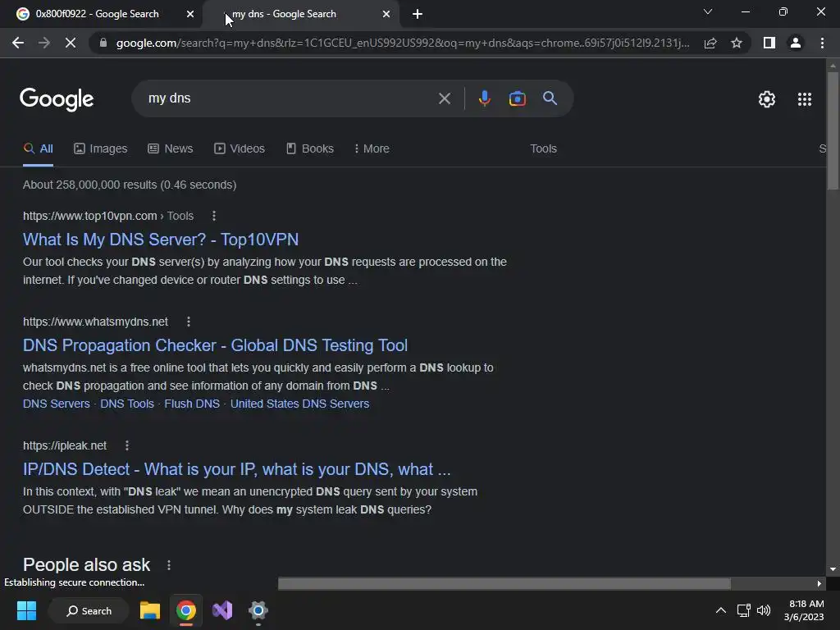Open the clock showing 8:18 AM
This screenshot has width=840, height=630.
point(804,610)
